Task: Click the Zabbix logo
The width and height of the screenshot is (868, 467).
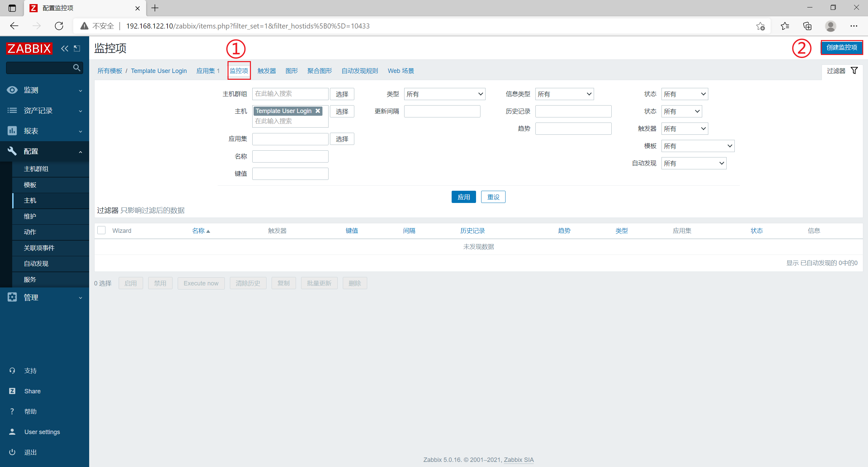Action: [x=29, y=49]
